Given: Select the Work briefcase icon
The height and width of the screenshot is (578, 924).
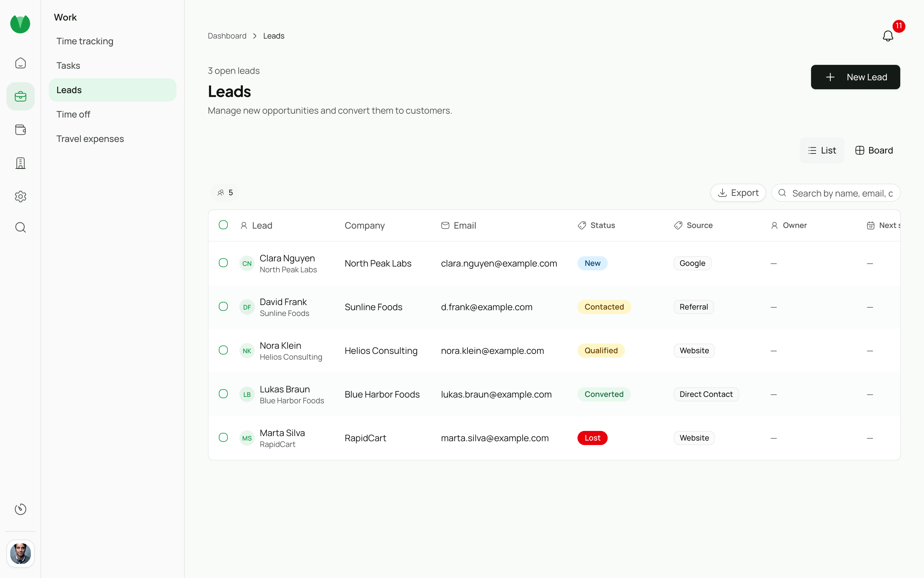Looking at the screenshot, I should [20, 96].
